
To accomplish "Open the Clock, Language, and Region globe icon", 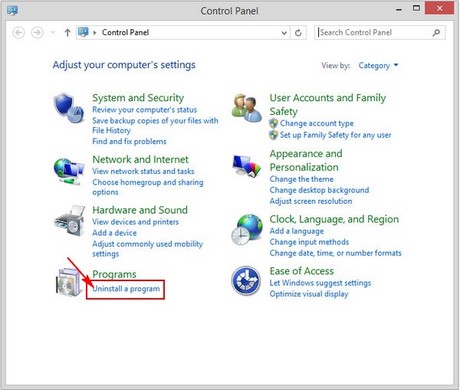I will pos(247,229).
